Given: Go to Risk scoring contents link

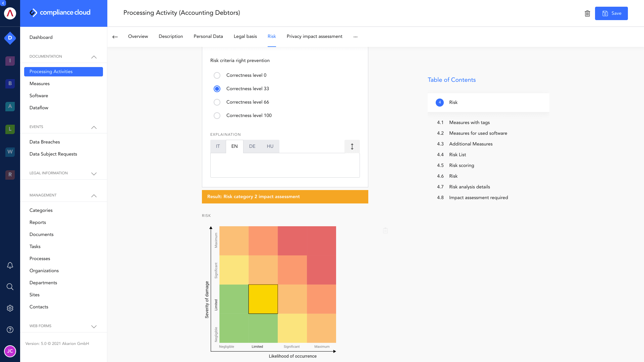Looking at the screenshot, I should [x=462, y=165].
